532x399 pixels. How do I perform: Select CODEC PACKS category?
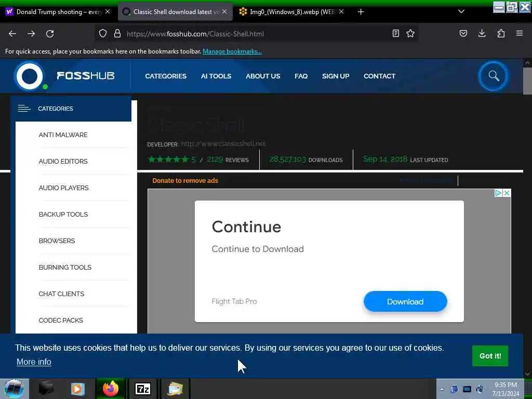61,320
